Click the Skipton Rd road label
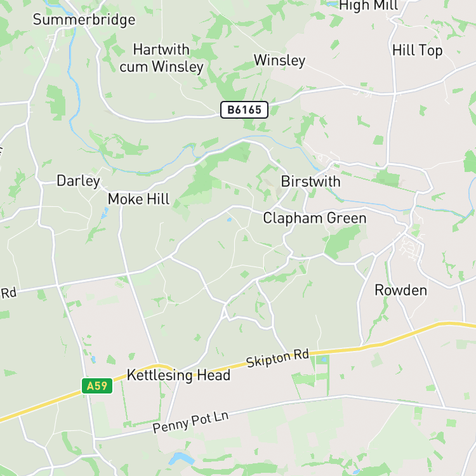This screenshot has height=476, width=476. coord(277,358)
